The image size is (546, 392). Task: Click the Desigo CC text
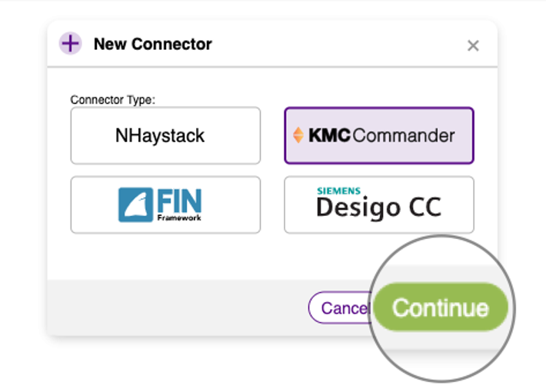pos(378,209)
